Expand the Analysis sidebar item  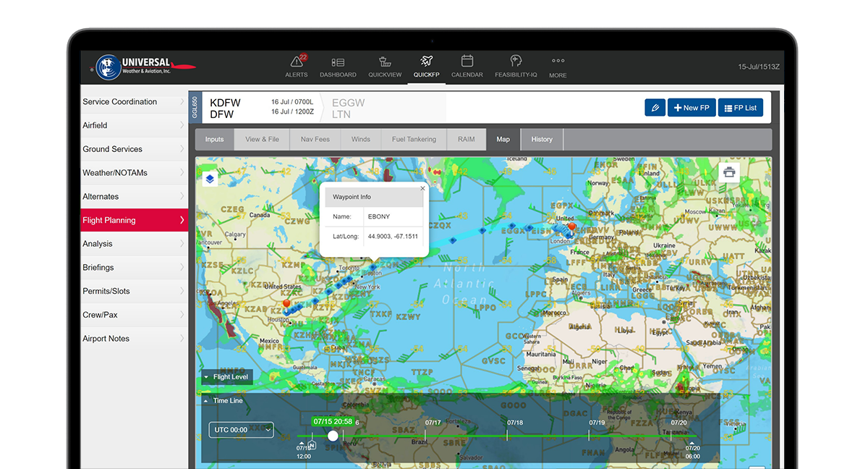[134, 244]
